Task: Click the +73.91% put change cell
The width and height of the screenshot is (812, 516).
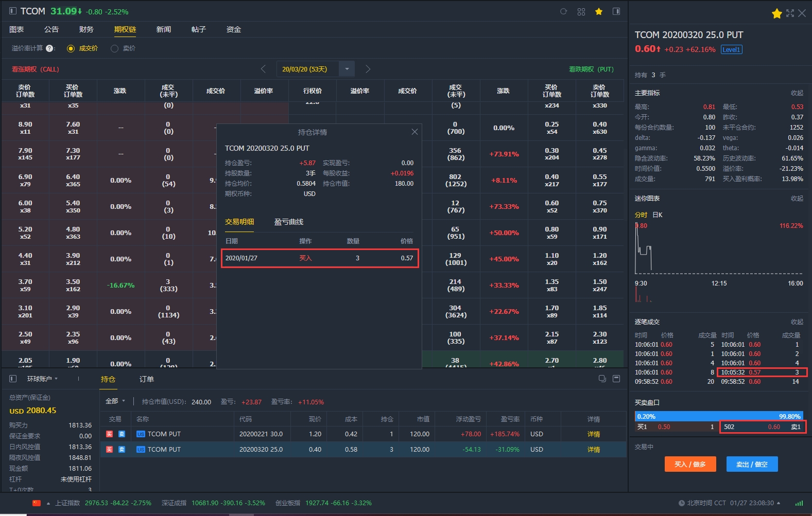Action: (504, 154)
